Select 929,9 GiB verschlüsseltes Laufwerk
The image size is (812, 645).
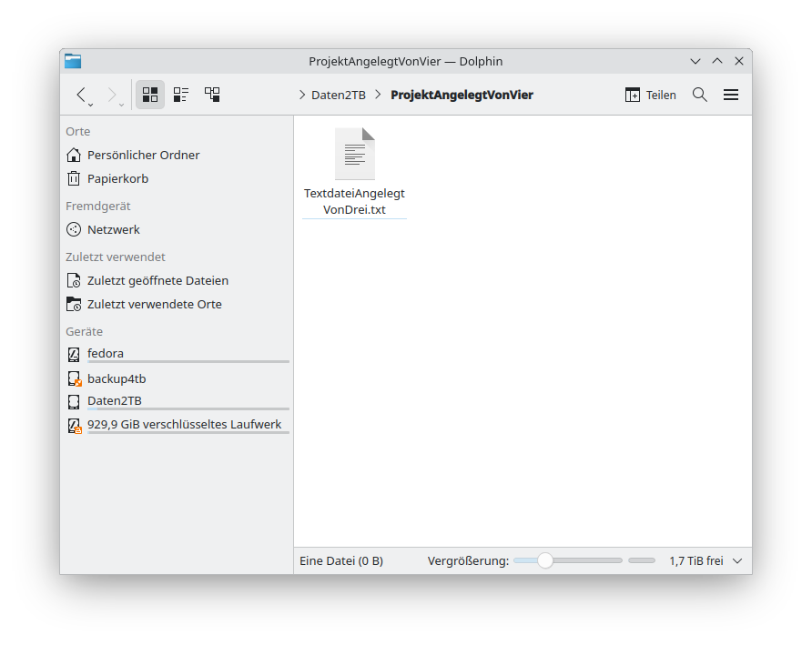[x=177, y=426]
